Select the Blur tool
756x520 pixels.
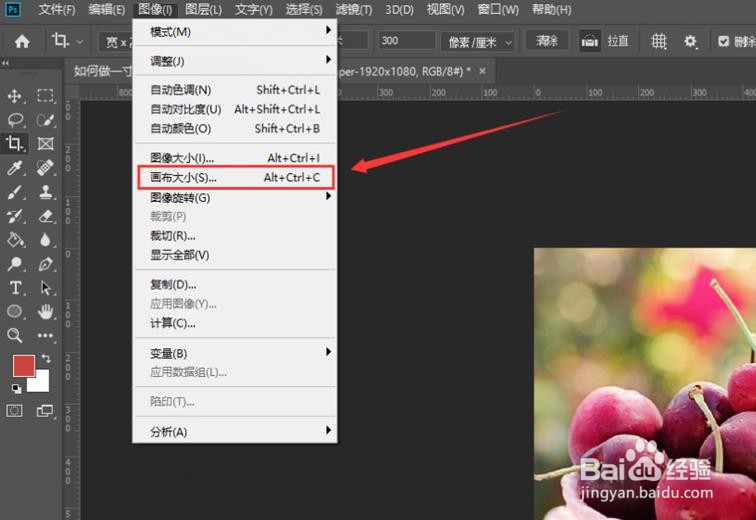[x=45, y=240]
